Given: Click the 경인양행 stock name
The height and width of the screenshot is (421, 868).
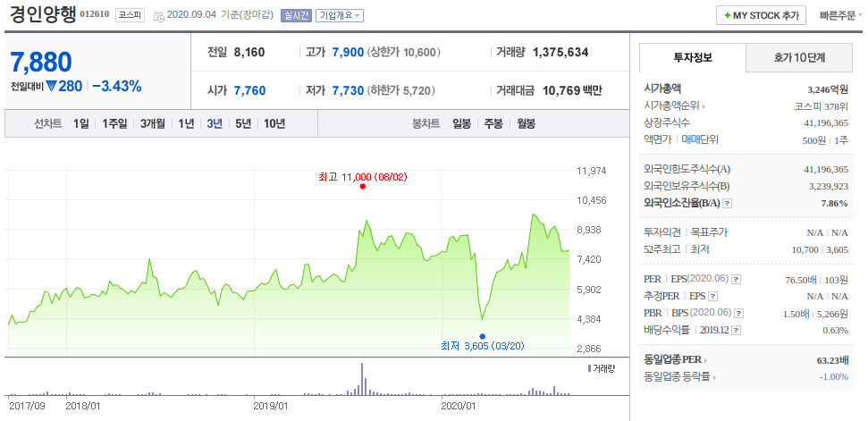Looking at the screenshot, I should tap(42, 14).
